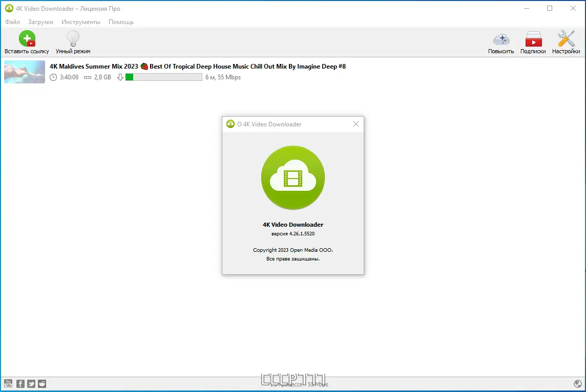The height and width of the screenshot is (392, 586).
Task: Click the 3:40:09 duration value
Action: [x=69, y=77]
